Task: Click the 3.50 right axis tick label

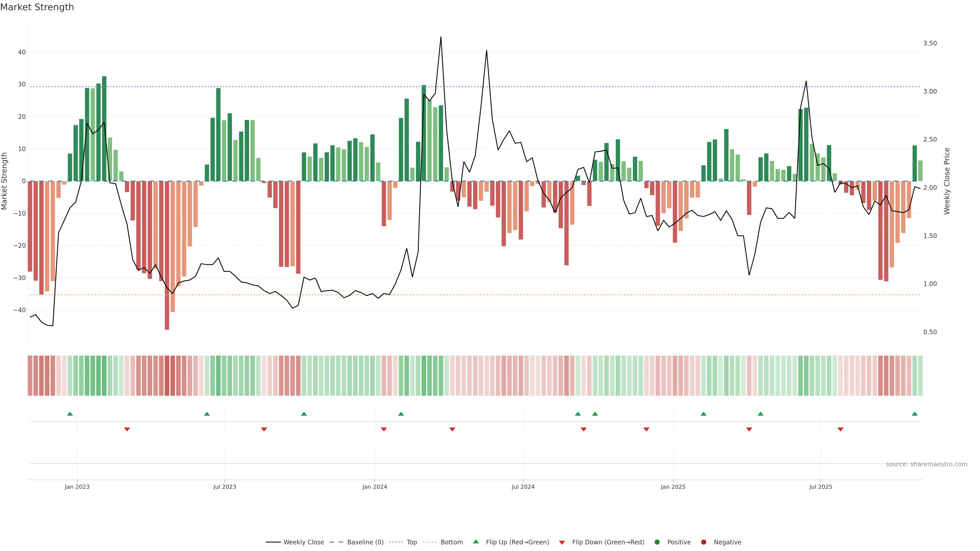Action: pos(930,43)
